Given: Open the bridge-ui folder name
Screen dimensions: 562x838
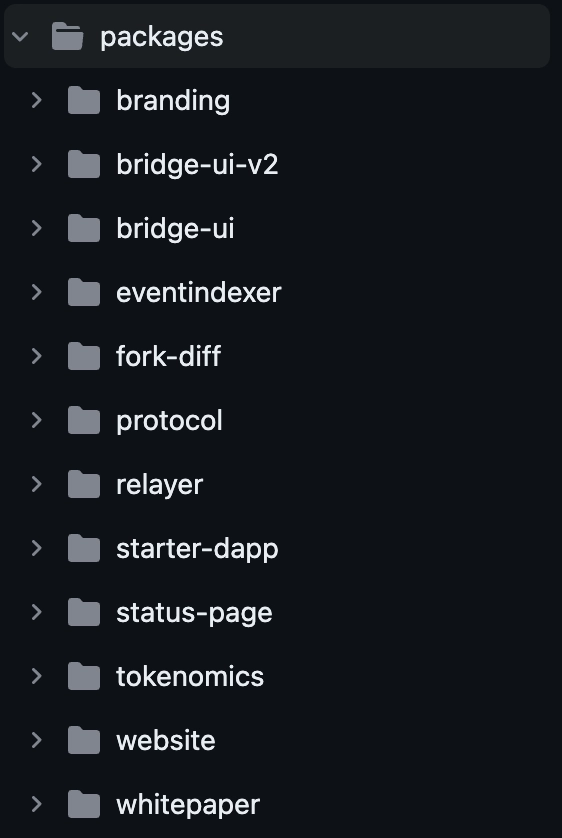Looking at the screenshot, I should click(x=175, y=229).
